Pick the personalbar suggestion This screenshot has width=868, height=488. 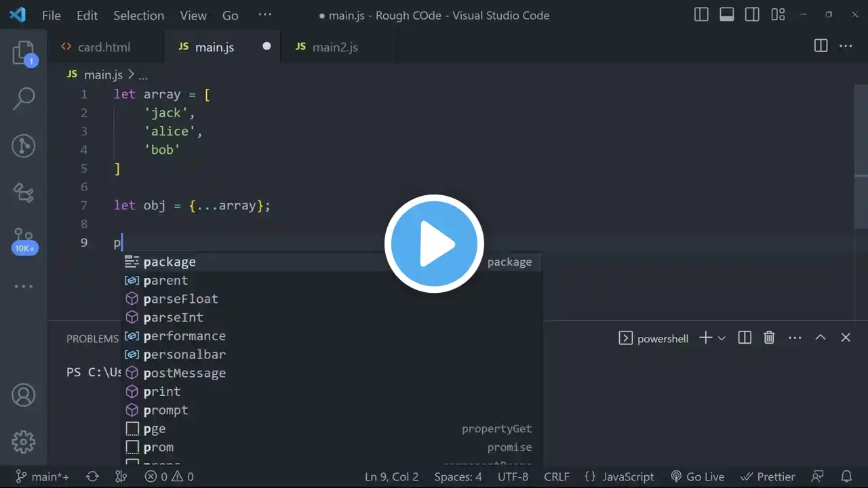click(x=332, y=354)
